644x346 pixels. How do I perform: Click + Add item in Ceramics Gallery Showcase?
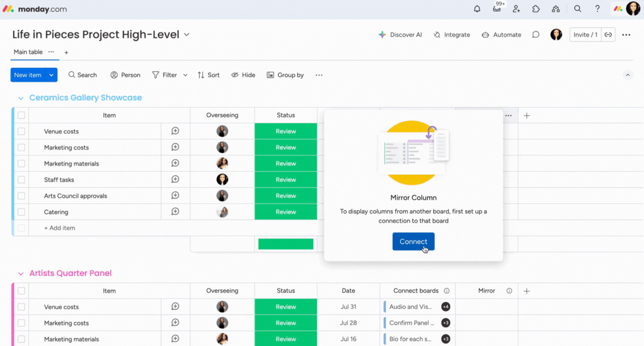pos(59,228)
